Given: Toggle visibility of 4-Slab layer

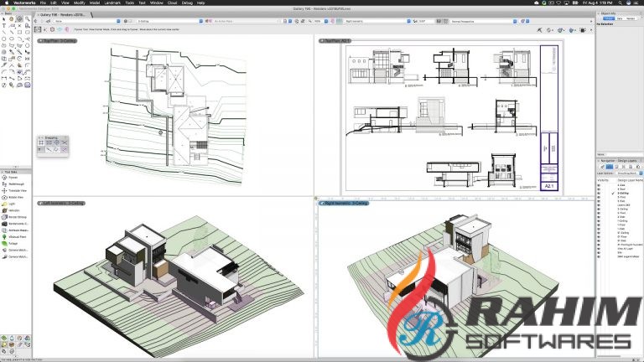Looking at the screenshot, I should coord(599,185).
